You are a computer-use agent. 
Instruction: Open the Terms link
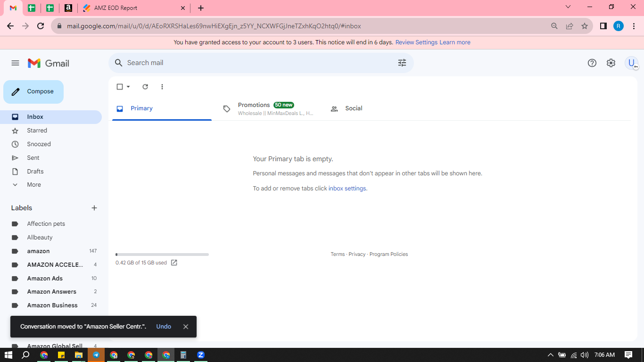(x=338, y=255)
